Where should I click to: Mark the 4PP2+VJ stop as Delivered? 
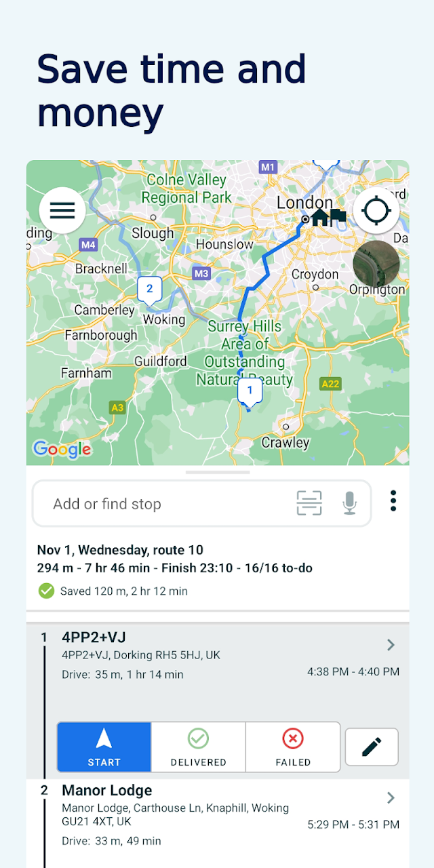(198, 747)
